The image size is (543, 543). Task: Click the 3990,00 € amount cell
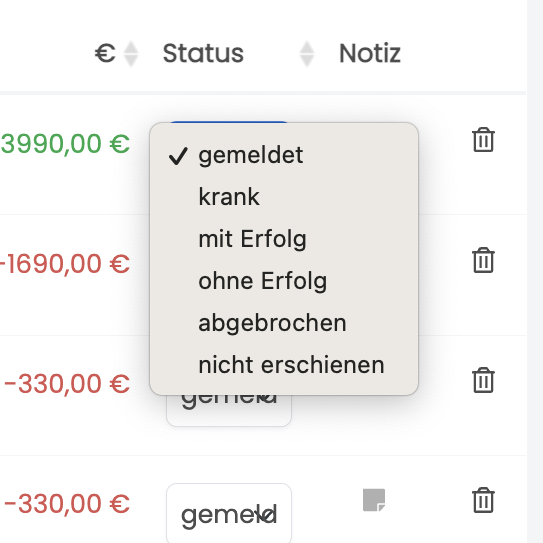tap(65, 143)
